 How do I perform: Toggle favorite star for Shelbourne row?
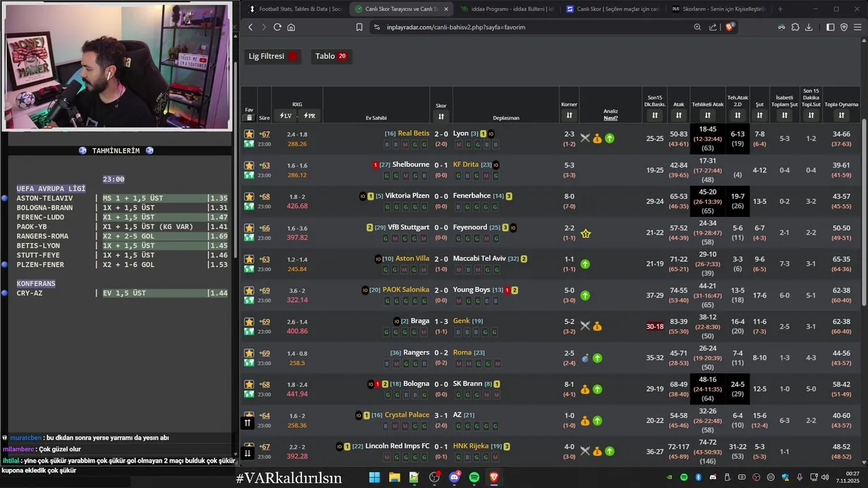[x=249, y=165]
